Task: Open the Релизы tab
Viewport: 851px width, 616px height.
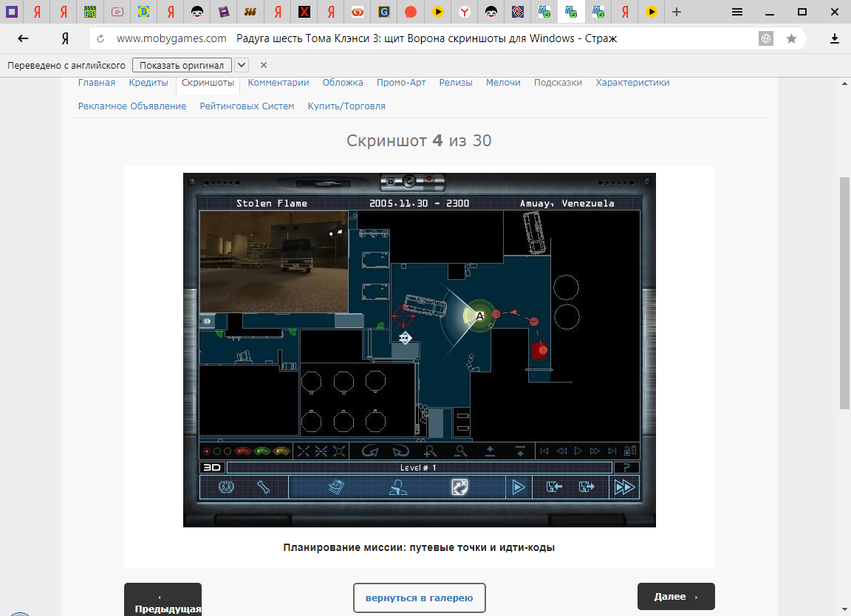Action: pos(456,83)
